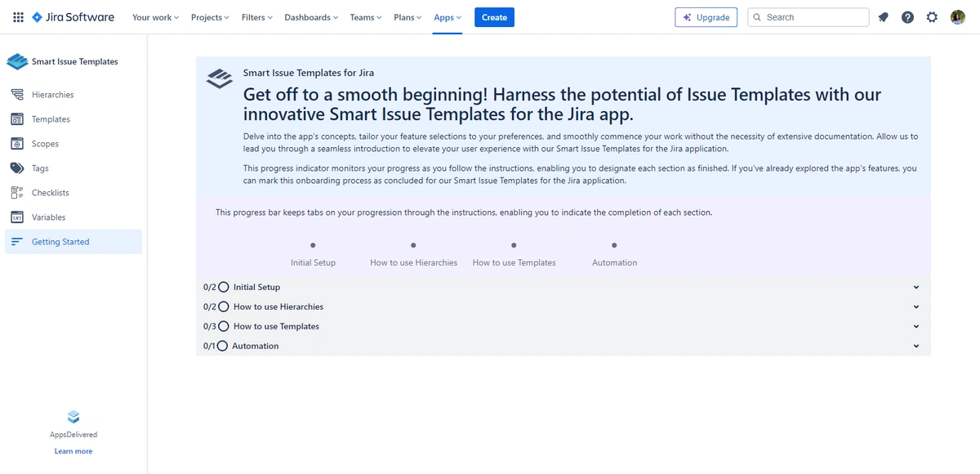Open the Plans dropdown
The width and height of the screenshot is (980, 474).
coord(408,17)
